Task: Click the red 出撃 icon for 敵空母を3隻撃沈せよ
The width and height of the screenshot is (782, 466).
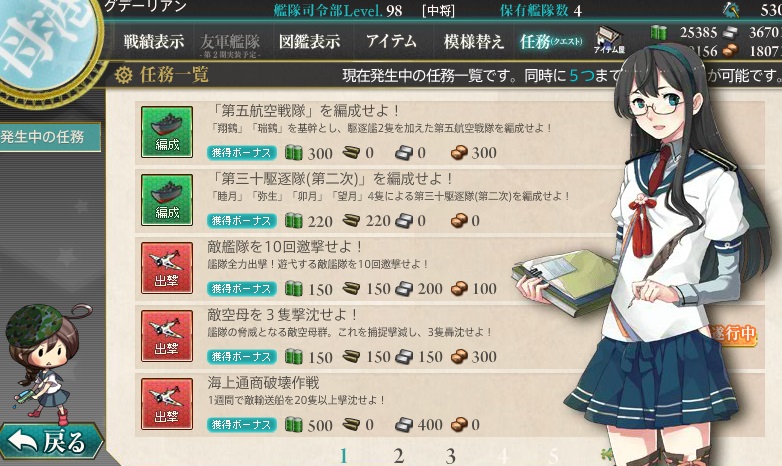Action: 167,335
